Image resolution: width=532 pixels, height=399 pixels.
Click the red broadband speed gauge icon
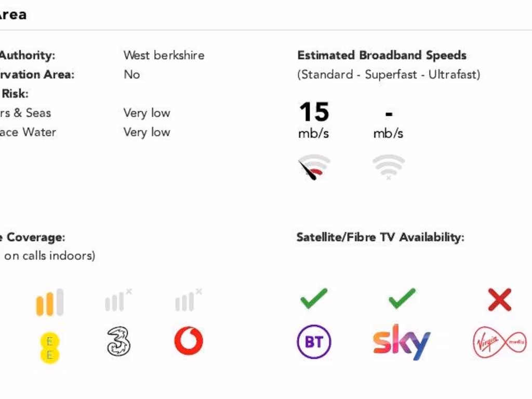tap(314, 167)
